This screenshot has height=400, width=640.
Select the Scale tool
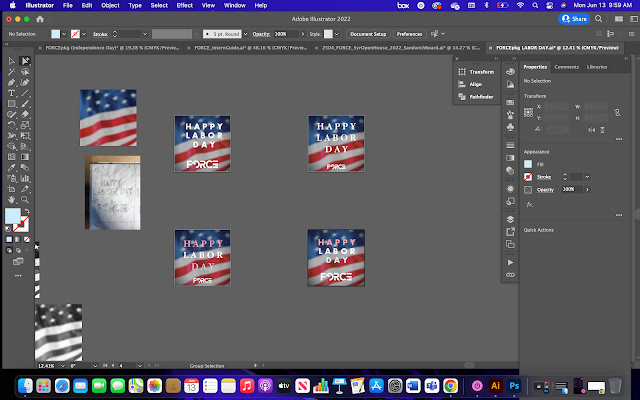(25, 125)
